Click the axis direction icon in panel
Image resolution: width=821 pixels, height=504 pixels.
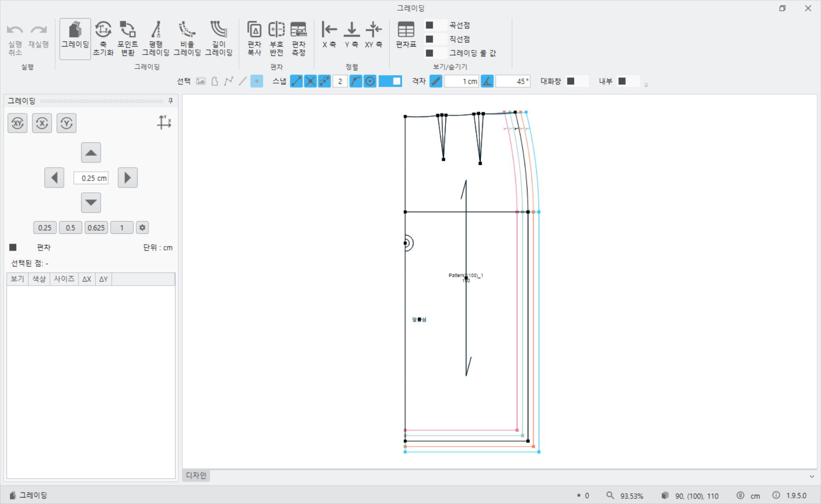pyautogui.click(x=164, y=122)
